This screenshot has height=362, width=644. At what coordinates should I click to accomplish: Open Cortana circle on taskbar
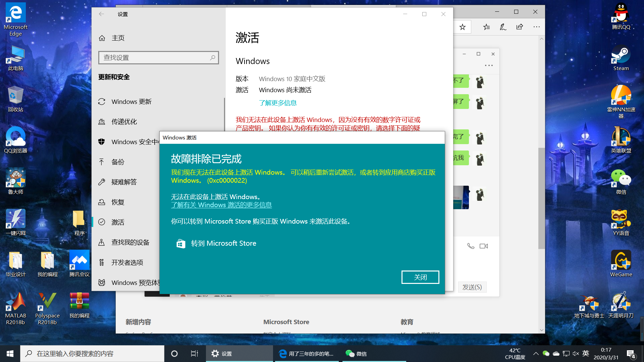(174, 354)
